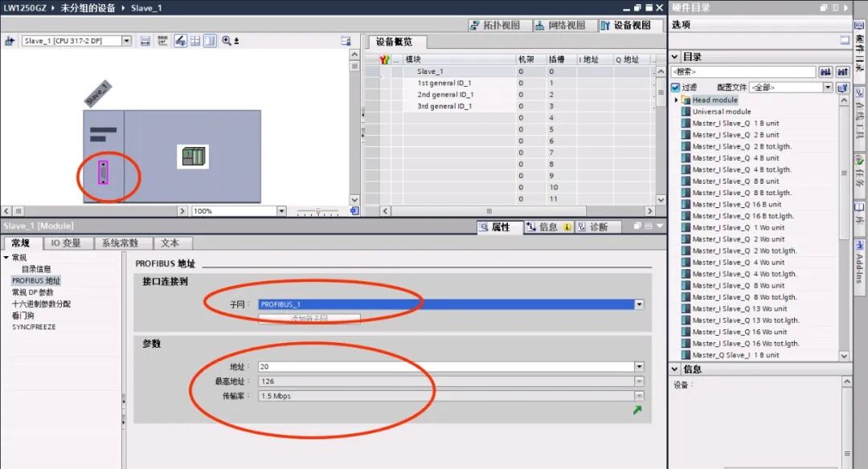Select 常规 DP 参数 in the navigation tree
Image resolution: width=868 pixels, height=469 pixels.
click(33, 292)
